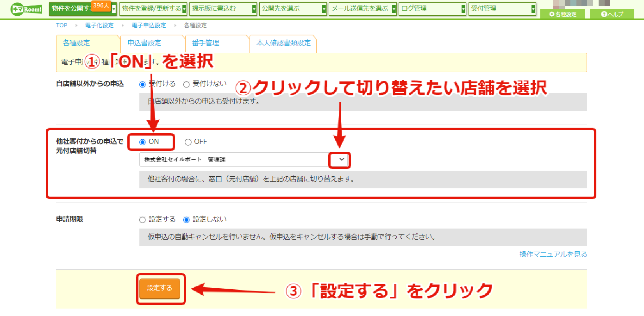Click 自店舗以外からの申込 label text

(90, 84)
